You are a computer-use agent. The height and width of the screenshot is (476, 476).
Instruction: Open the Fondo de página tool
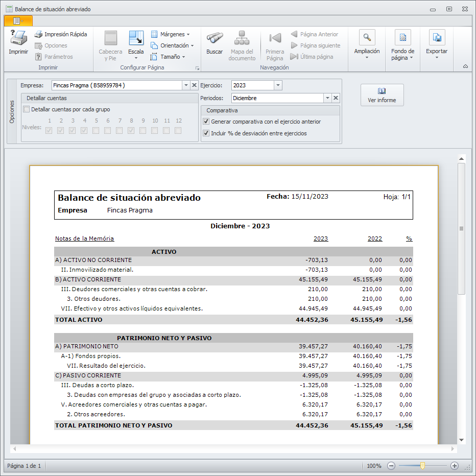coord(402,38)
